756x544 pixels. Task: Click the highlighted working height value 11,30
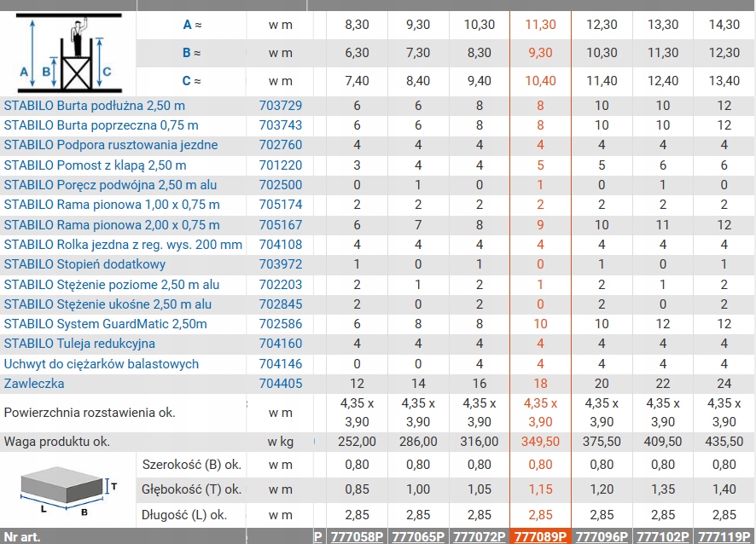[x=540, y=25]
